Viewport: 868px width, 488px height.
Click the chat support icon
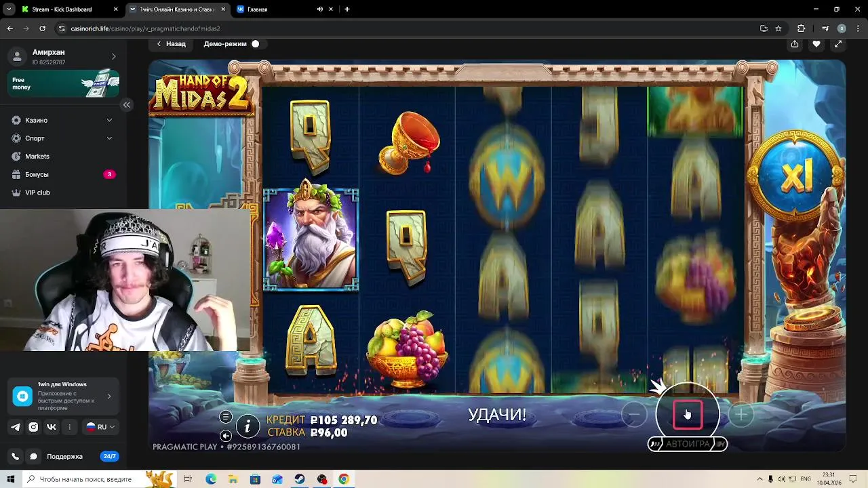pos(33,457)
